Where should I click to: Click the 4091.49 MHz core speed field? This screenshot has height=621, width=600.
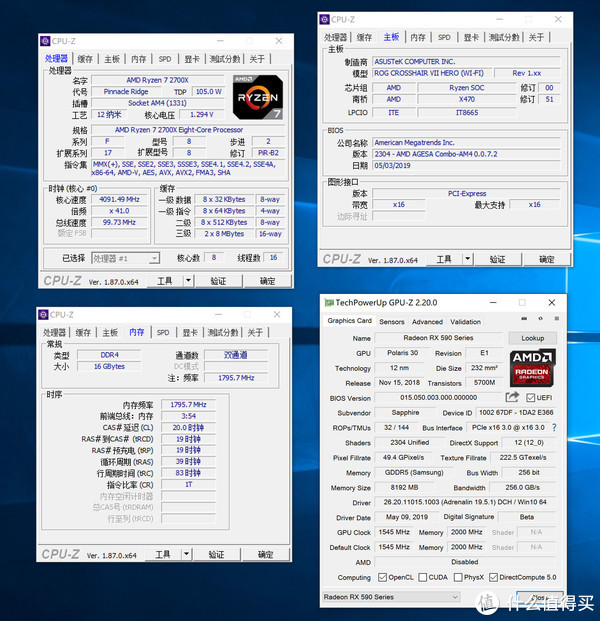coord(119,199)
